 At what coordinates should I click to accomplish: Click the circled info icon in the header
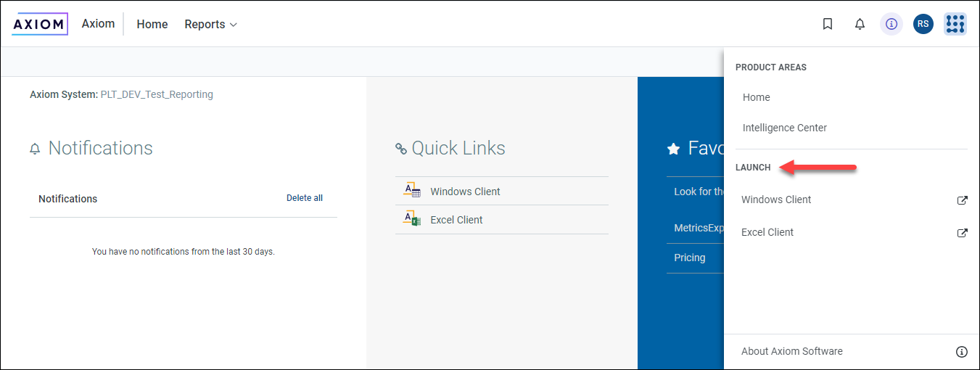[892, 24]
